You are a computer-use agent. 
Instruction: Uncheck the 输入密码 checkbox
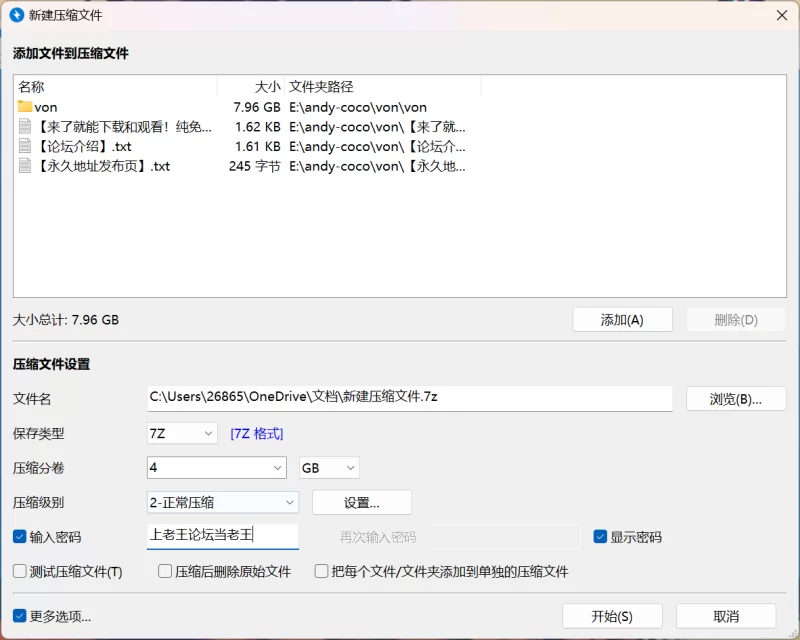click(20, 537)
